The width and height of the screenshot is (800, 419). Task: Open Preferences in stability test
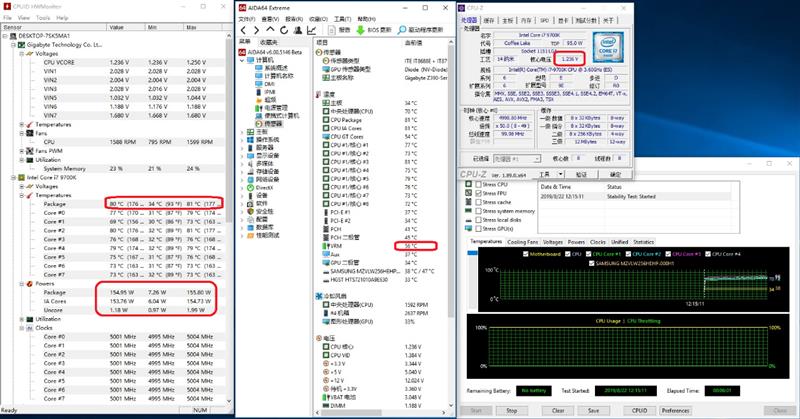coord(675,410)
